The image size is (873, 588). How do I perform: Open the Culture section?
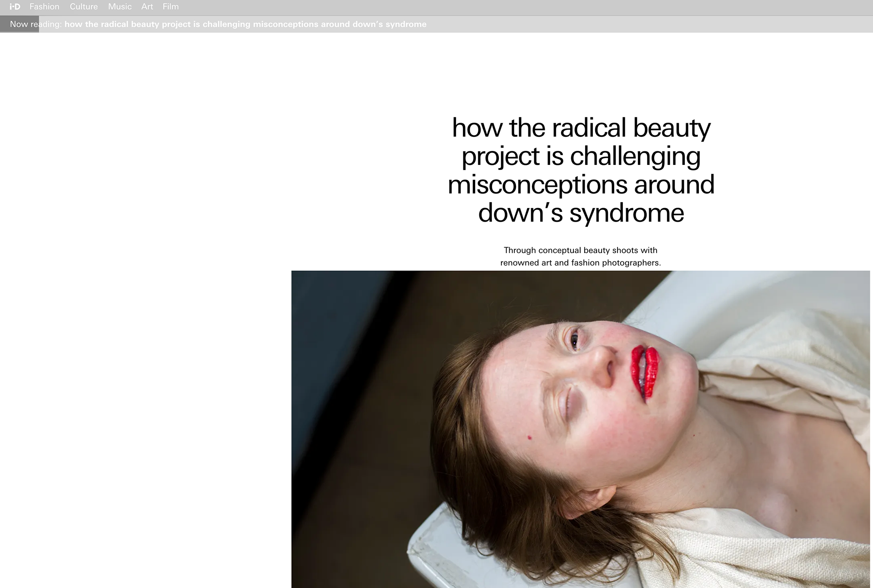[84, 7]
